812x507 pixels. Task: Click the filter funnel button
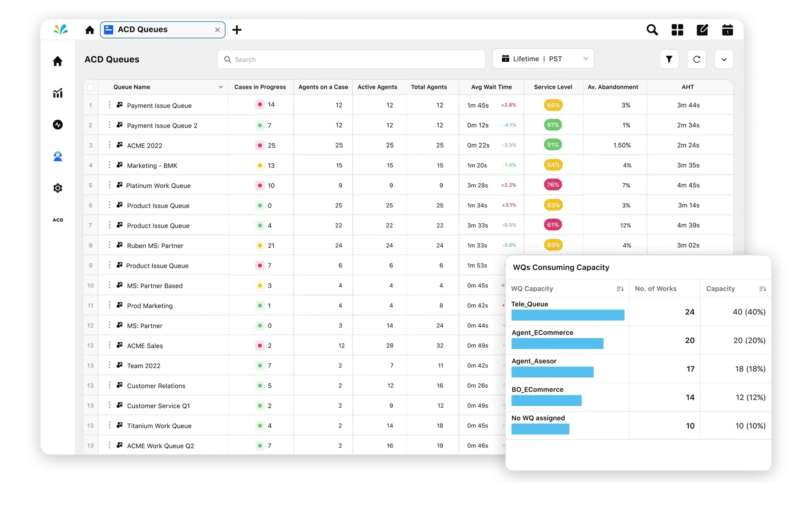[x=669, y=59]
